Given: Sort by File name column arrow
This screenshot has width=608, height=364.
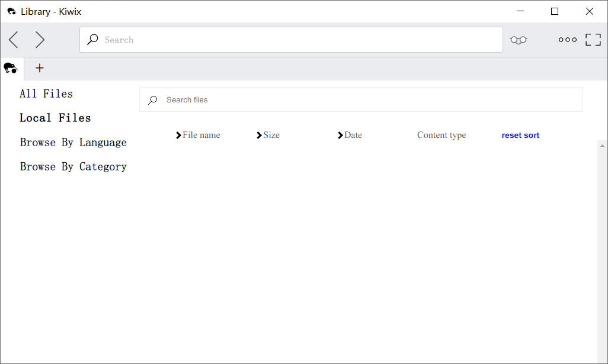Looking at the screenshot, I should (x=178, y=136).
